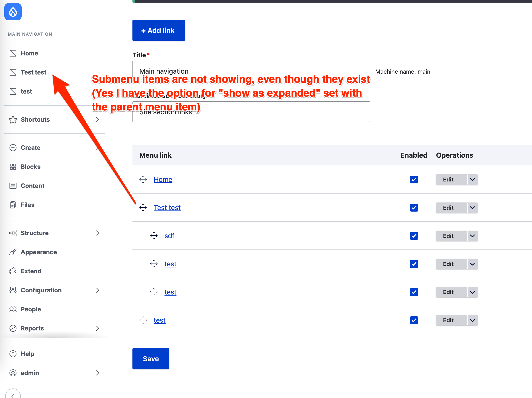Select the Appearance paintbrush icon

tap(13, 252)
